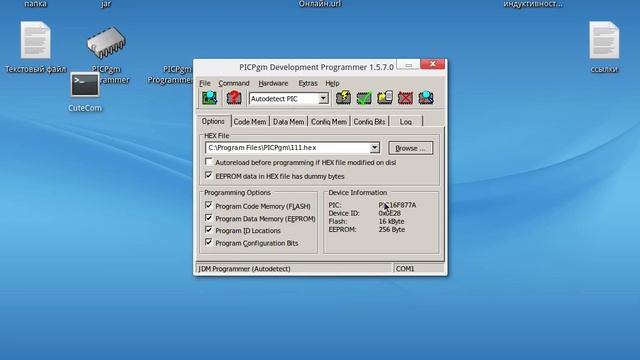Open the Autodetect PIC device dropdown

[323, 99]
